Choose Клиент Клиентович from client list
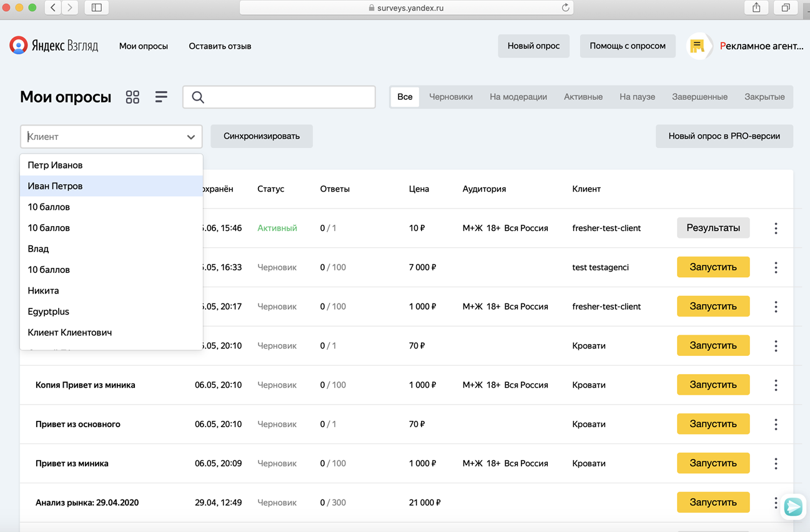The height and width of the screenshot is (532, 810). coord(111,332)
